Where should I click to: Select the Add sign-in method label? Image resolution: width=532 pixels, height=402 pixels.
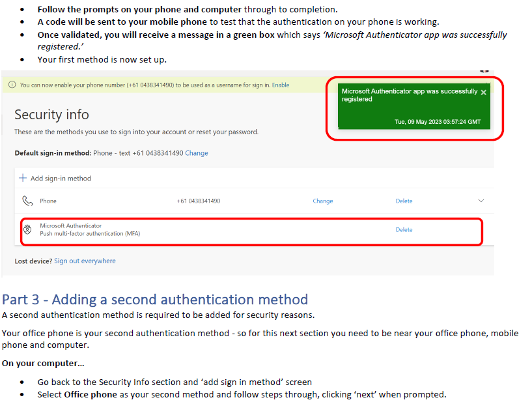[x=61, y=179]
